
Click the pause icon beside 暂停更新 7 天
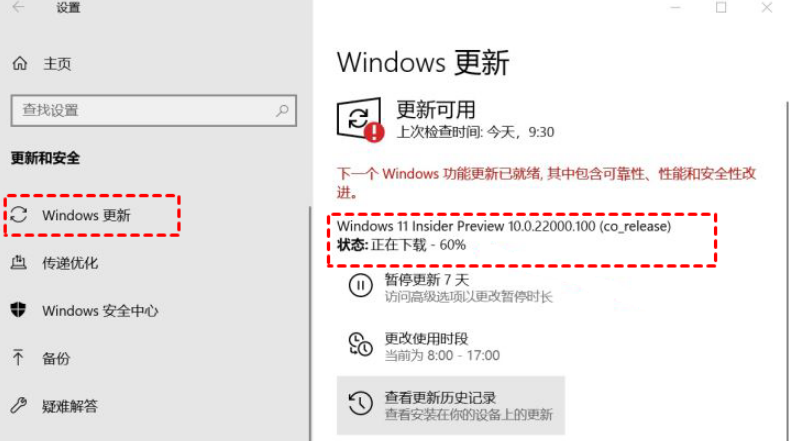(360, 285)
